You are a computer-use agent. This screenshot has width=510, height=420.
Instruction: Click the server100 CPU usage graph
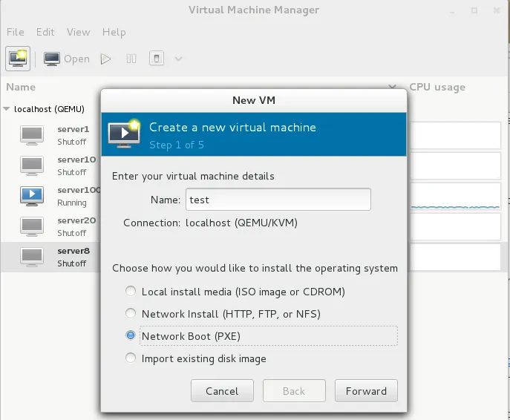[x=455, y=196]
